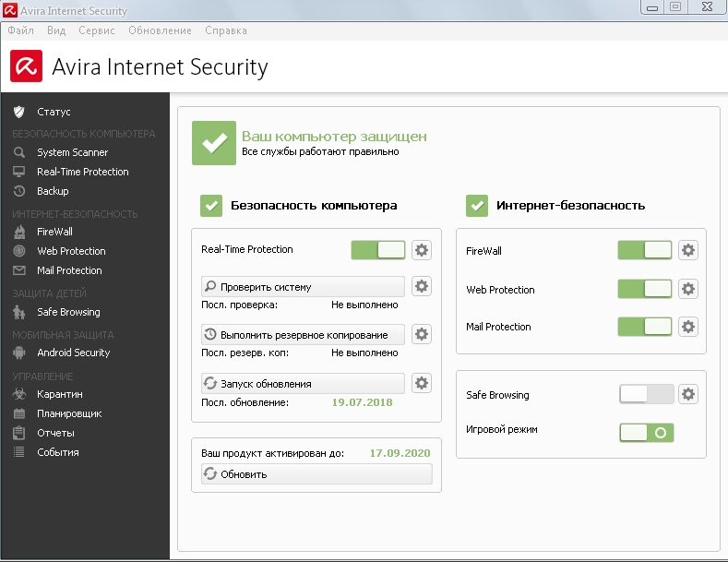The image size is (728, 562).
Task: Open Real-Time Protection settings gear
Action: 422,250
